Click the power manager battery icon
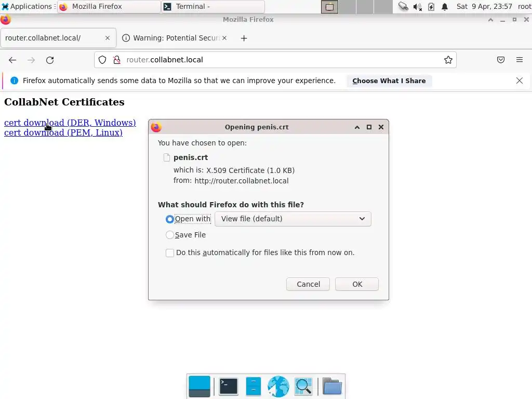Image resolution: width=532 pixels, height=399 pixels. click(x=431, y=6)
